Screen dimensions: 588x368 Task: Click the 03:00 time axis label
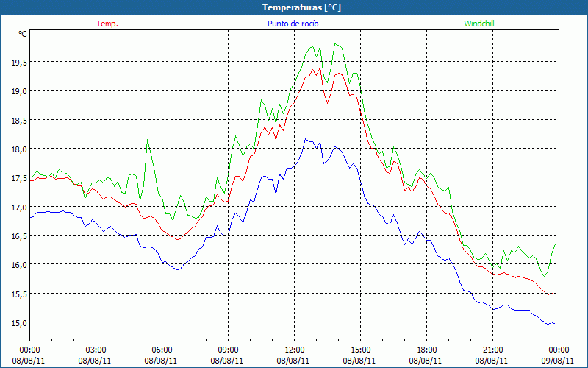96,350
